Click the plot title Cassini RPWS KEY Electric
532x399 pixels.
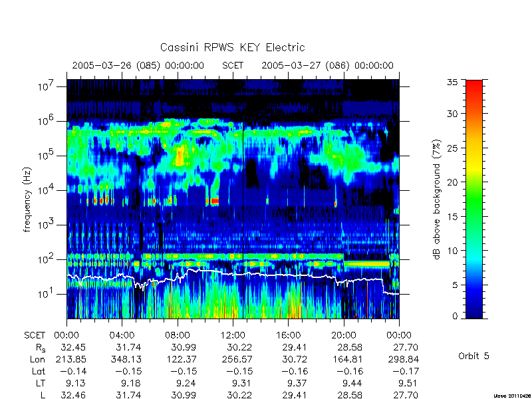tap(232, 47)
